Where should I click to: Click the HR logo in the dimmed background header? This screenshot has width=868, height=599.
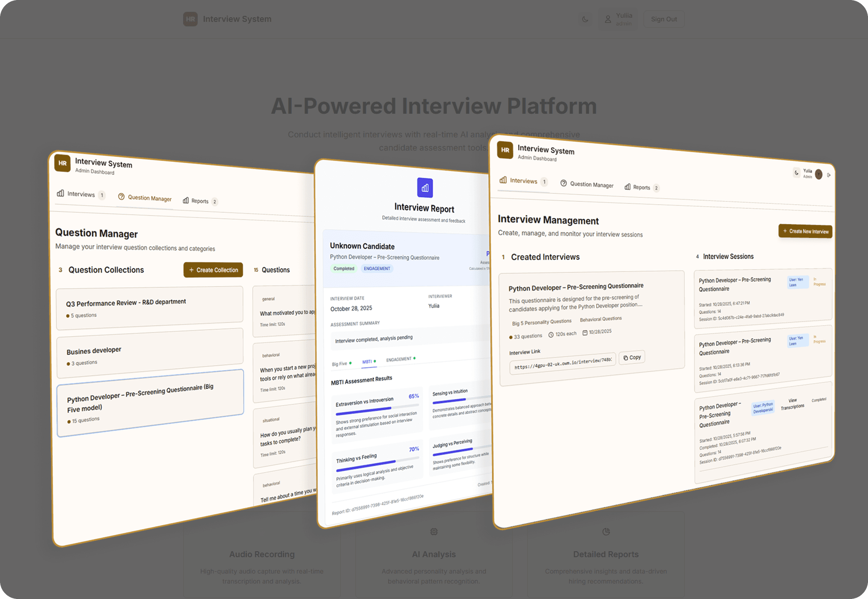(x=190, y=19)
